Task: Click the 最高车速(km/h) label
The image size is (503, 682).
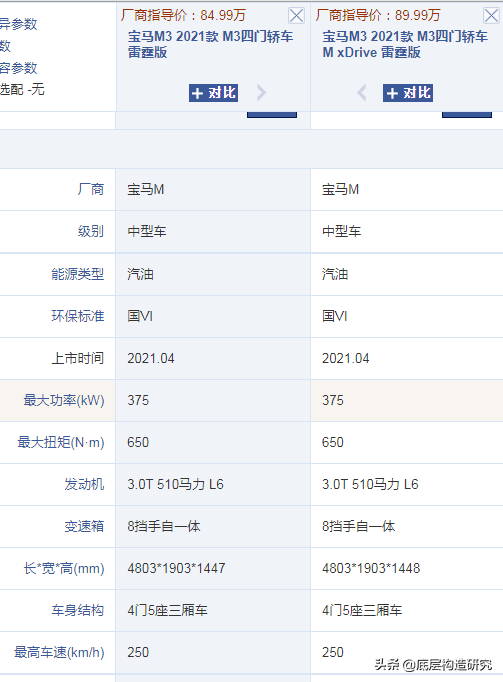Action: coord(59,652)
